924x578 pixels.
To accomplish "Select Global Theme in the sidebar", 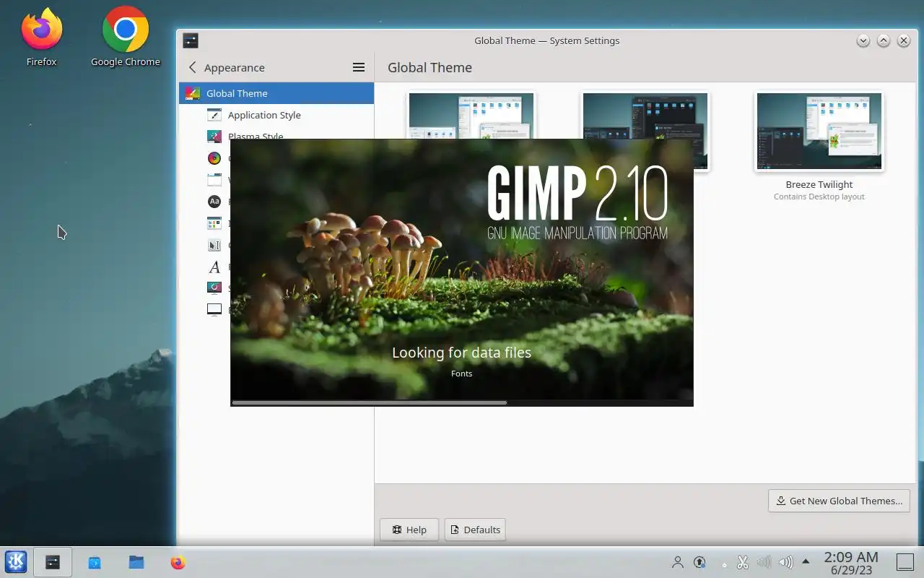I will coord(276,93).
